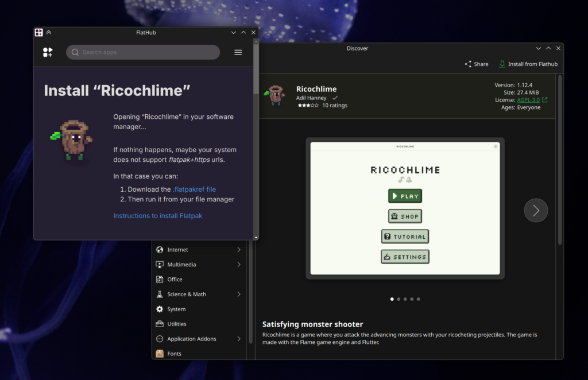This screenshot has height=380, width=588.
Task: Click the Multimedia category icon
Action: [160, 265]
